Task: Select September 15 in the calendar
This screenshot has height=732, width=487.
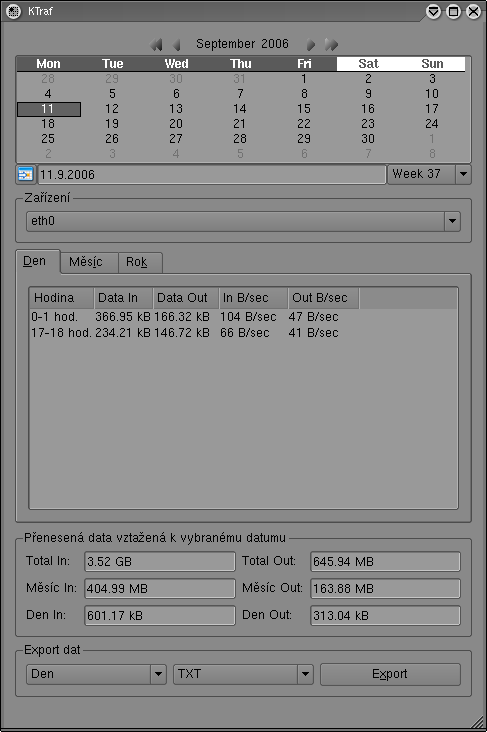Action: tap(304, 109)
